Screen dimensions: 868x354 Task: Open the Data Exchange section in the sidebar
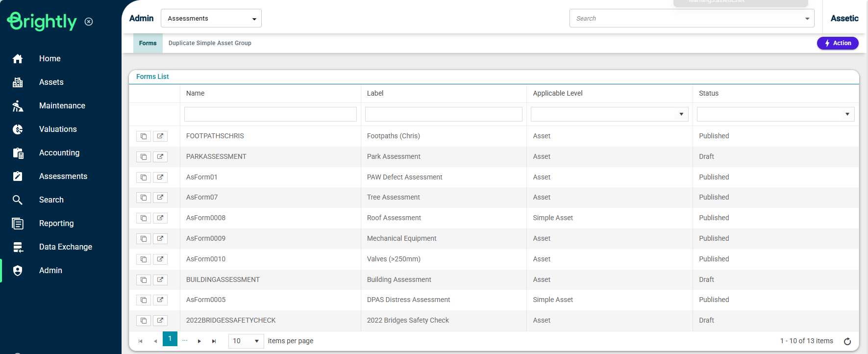[65, 247]
